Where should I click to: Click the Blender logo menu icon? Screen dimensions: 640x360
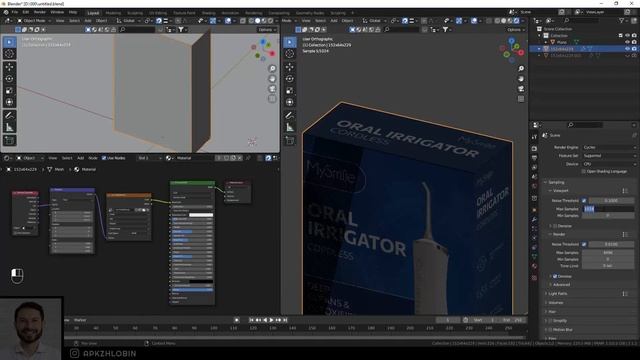(x=6, y=12)
